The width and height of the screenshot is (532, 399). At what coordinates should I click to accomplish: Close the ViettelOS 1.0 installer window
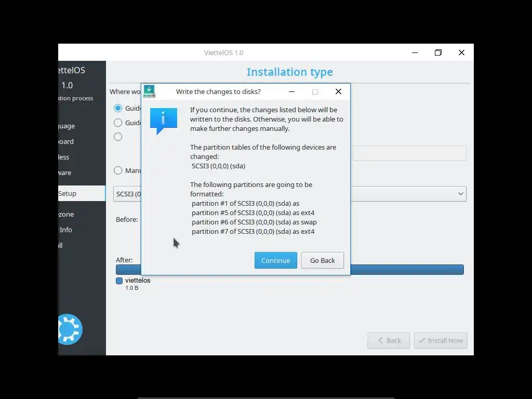click(x=461, y=52)
